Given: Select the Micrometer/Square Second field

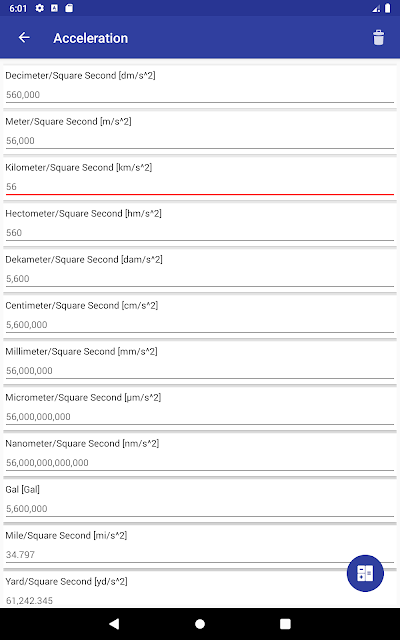Looking at the screenshot, I should pos(200,417).
